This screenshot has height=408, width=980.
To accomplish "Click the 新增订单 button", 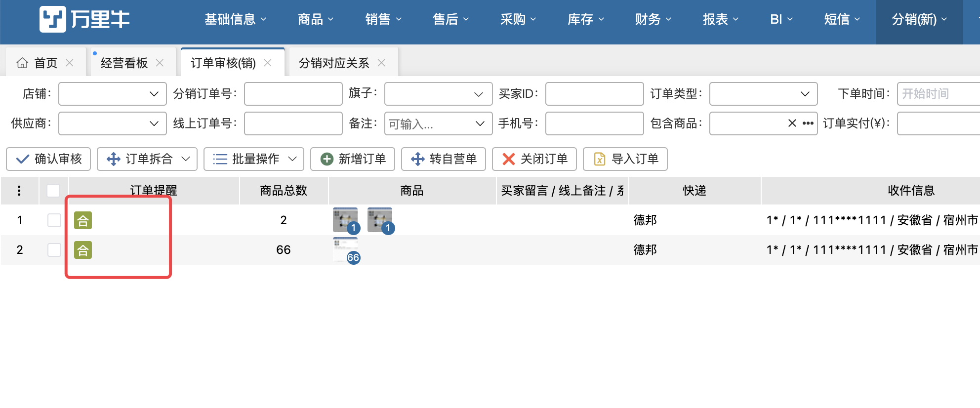I will coord(353,159).
